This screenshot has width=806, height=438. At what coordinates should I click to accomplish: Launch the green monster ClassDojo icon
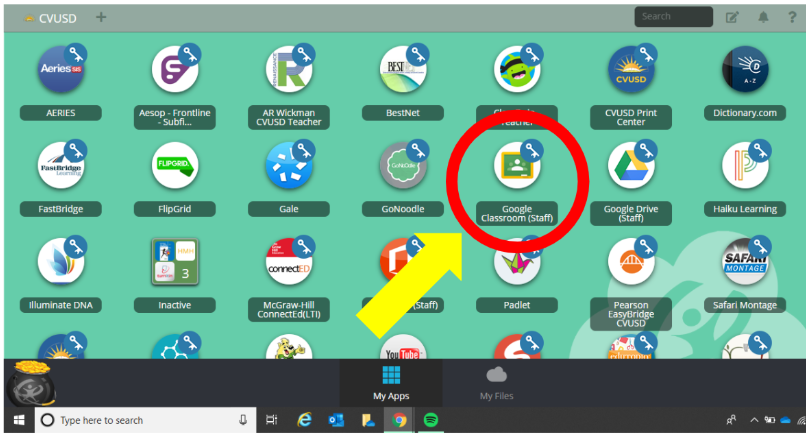(517, 69)
